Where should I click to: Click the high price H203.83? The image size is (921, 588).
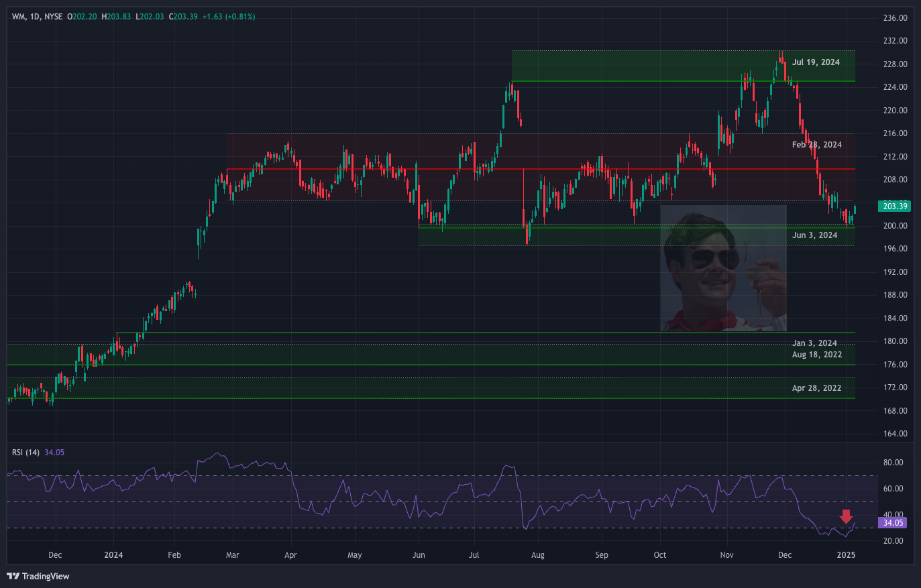pyautogui.click(x=116, y=17)
